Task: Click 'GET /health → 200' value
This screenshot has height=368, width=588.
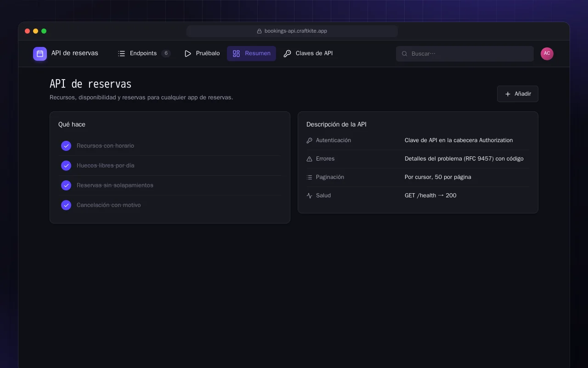Action: point(430,195)
